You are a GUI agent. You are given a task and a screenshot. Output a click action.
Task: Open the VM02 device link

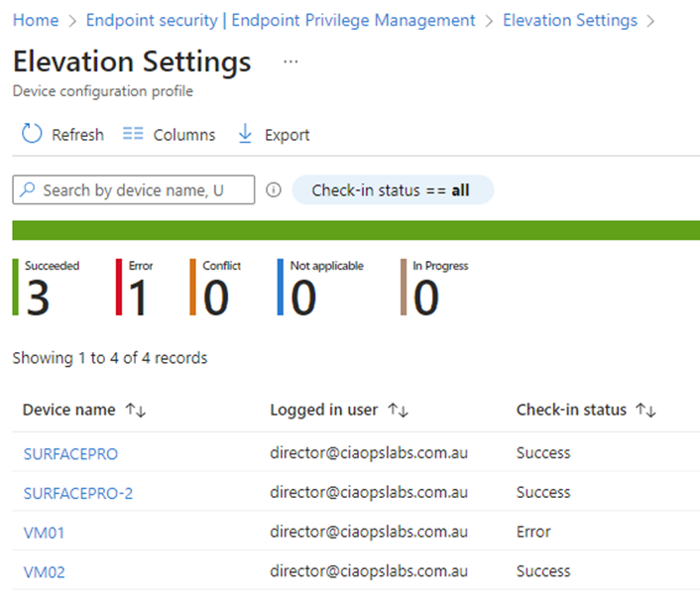(45, 572)
